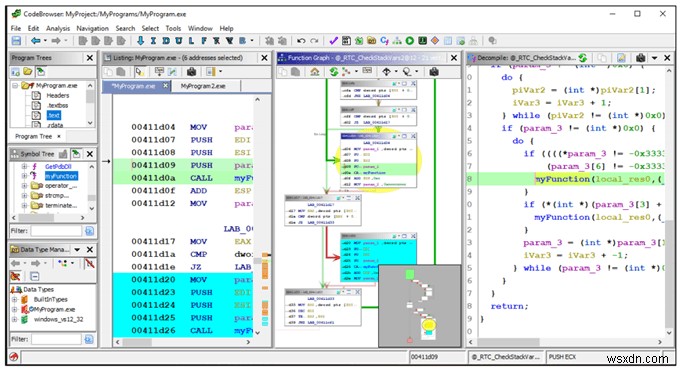680x369 pixels.
Task: Open the function graph tree toolbar icon
Action: 397,41
